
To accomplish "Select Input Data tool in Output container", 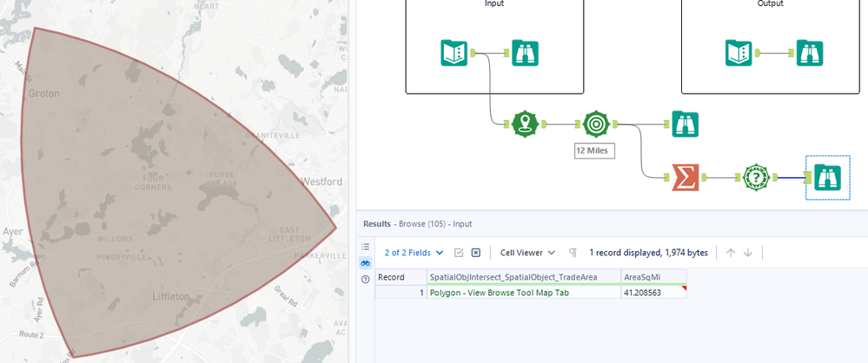I will [739, 53].
